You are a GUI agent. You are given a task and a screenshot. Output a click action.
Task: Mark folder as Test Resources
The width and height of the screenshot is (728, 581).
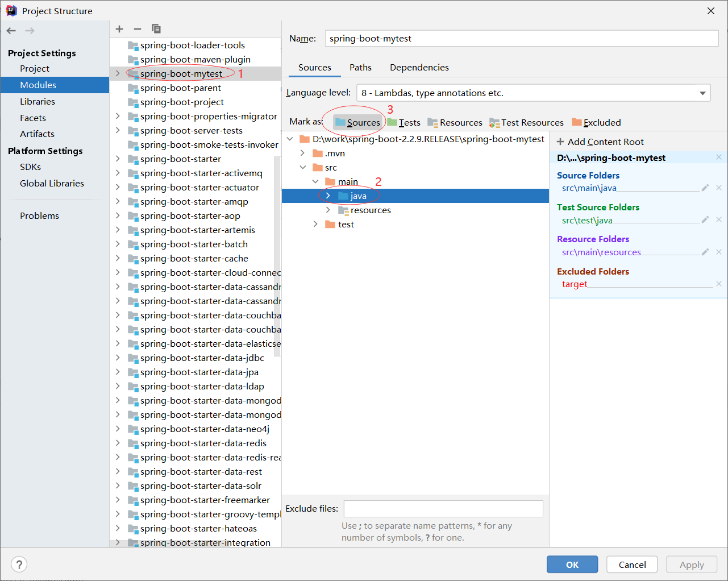point(526,122)
